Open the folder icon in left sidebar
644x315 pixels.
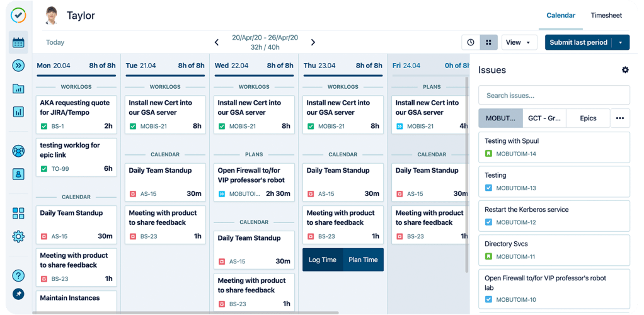click(18, 89)
